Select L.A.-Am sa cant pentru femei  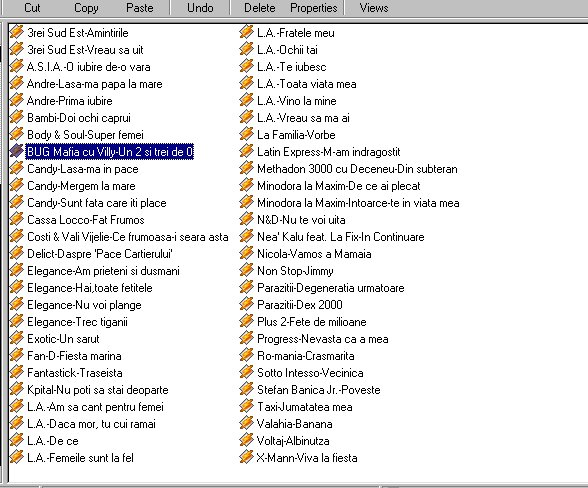coord(95,407)
